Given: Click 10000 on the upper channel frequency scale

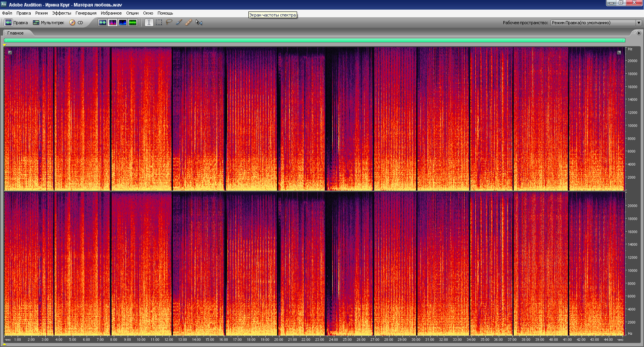Looking at the screenshot, I should [x=632, y=125].
